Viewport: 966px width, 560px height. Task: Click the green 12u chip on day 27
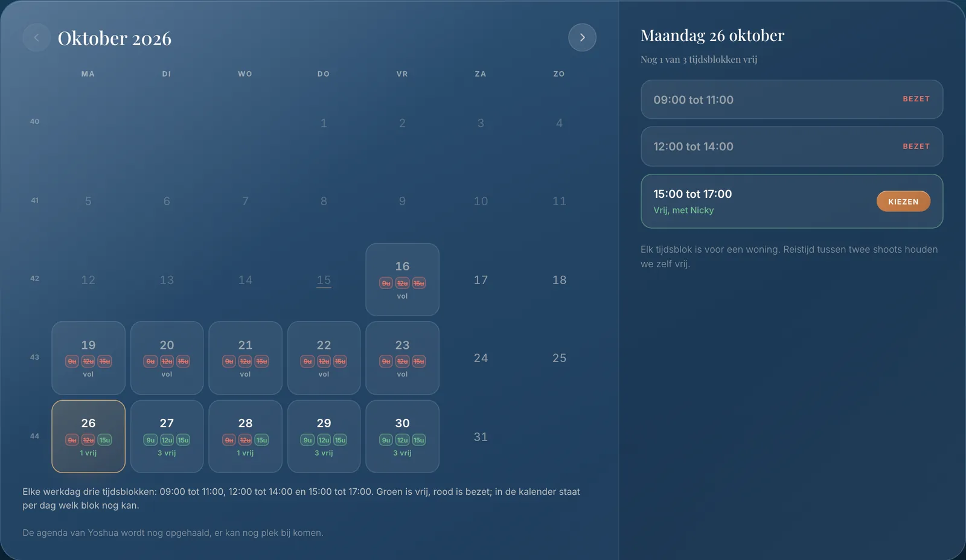pyautogui.click(x=167, y=440)
